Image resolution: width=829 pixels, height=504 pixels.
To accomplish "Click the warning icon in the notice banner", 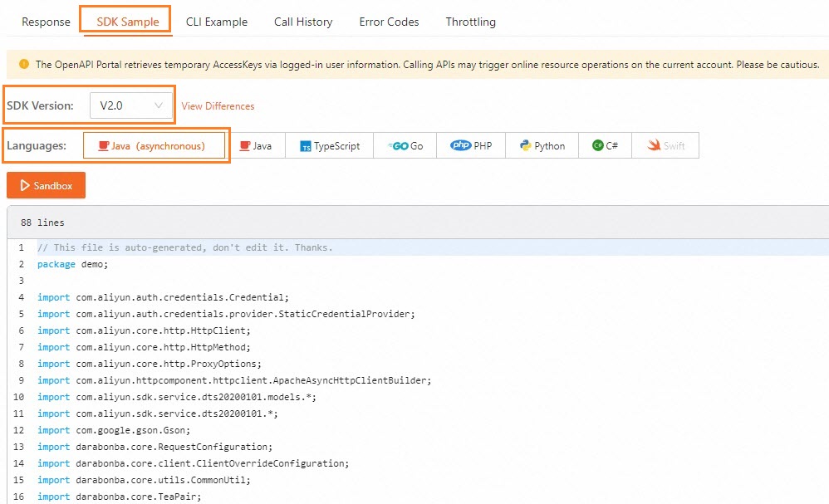I will point(24,64).
